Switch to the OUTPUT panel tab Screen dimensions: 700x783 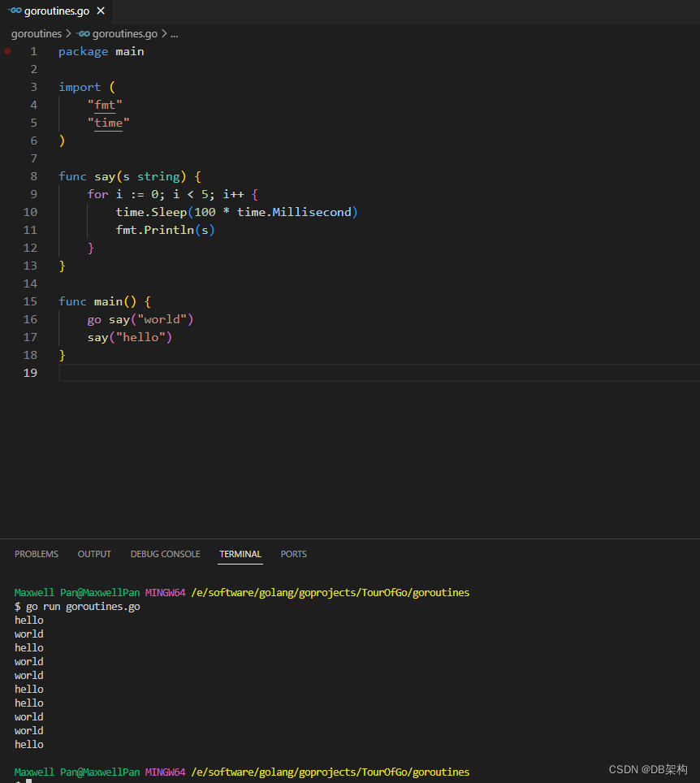93,554
